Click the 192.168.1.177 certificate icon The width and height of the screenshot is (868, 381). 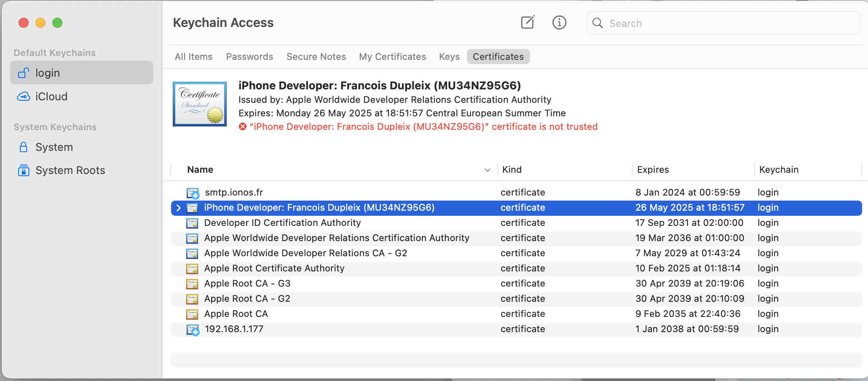[x=193, y=330]
